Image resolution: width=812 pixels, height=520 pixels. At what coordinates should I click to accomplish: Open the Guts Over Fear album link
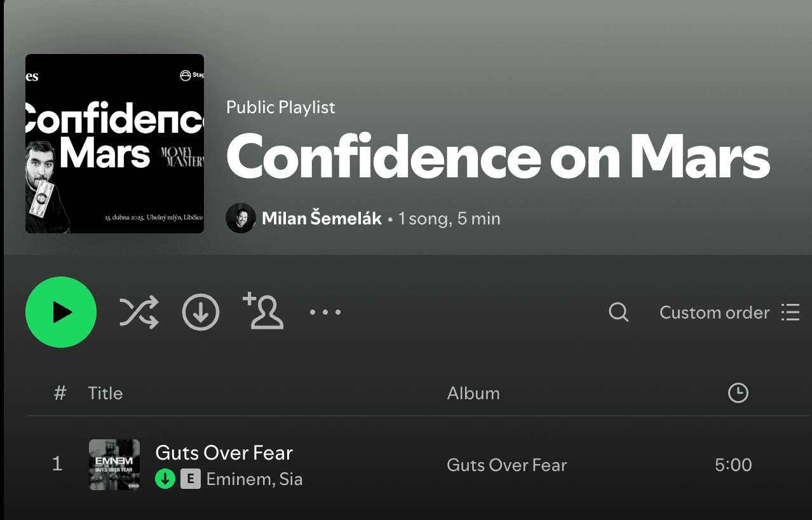point(506,465)
